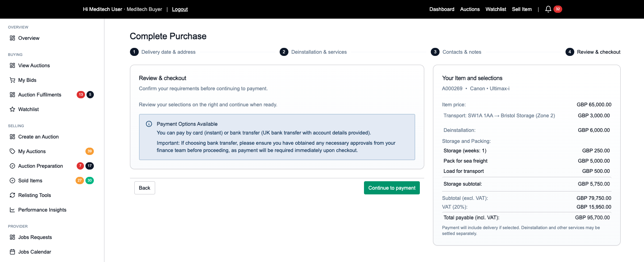The width and height of the screenshot is (644, 262).
Task: Click the My Auctions tag icon
Action: pos(12,151)
